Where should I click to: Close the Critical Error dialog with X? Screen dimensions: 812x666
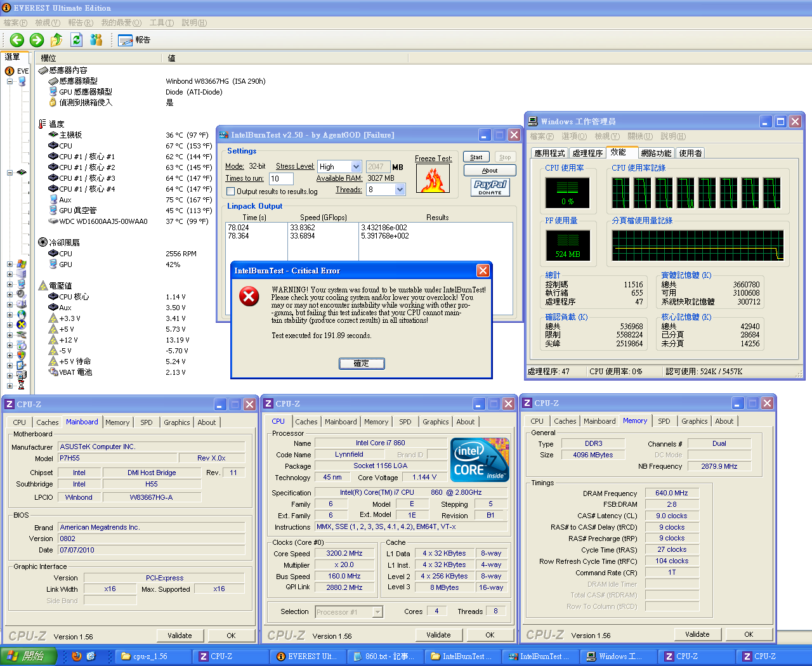click(x=483, y=271)
